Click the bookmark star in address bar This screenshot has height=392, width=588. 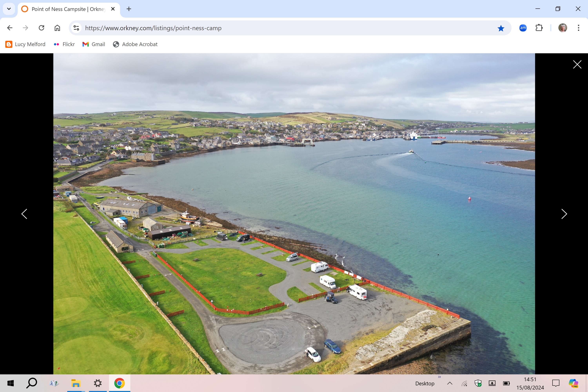tap(501, 28)
